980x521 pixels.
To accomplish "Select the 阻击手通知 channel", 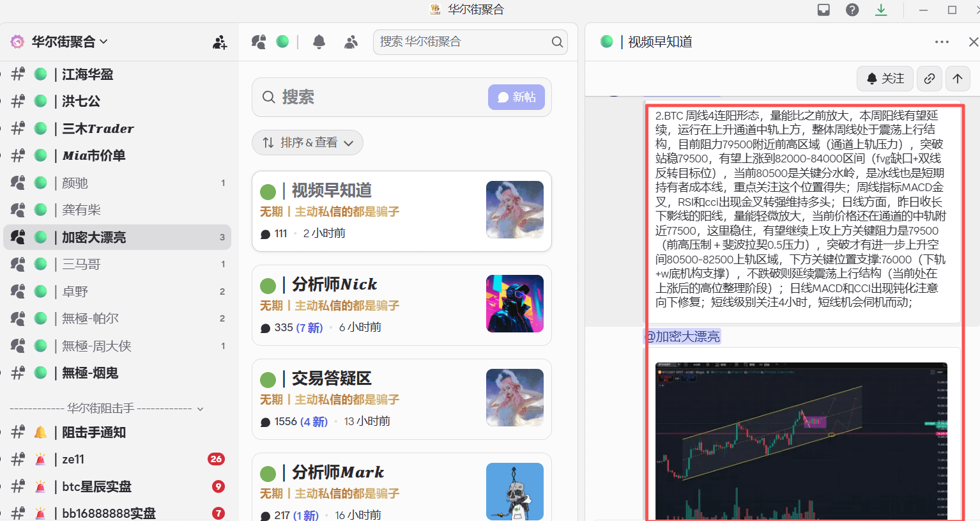I will (x=118, y=432).
